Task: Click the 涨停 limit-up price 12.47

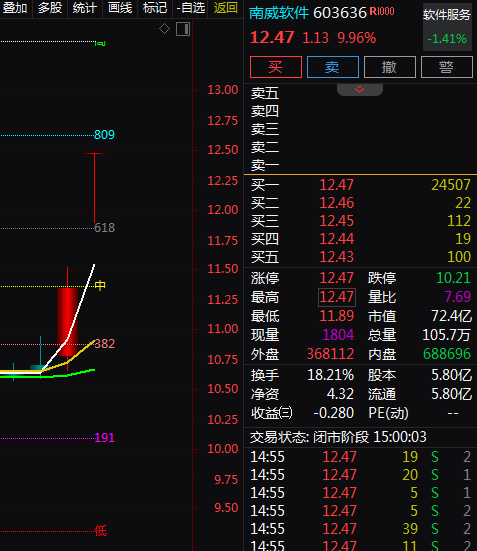Action: click(336, 278)
